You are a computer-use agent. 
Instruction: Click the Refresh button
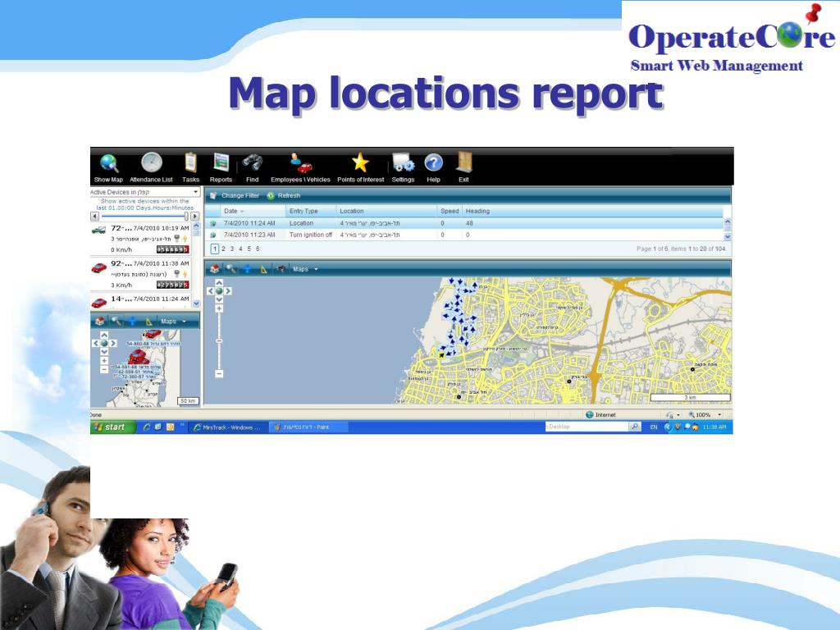(x=284, y=195)
